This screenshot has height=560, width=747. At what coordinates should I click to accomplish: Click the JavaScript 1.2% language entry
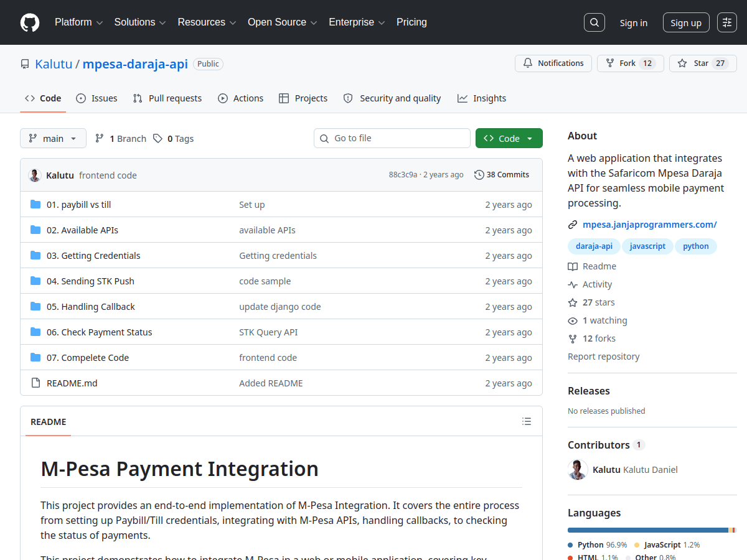[667, 545]
